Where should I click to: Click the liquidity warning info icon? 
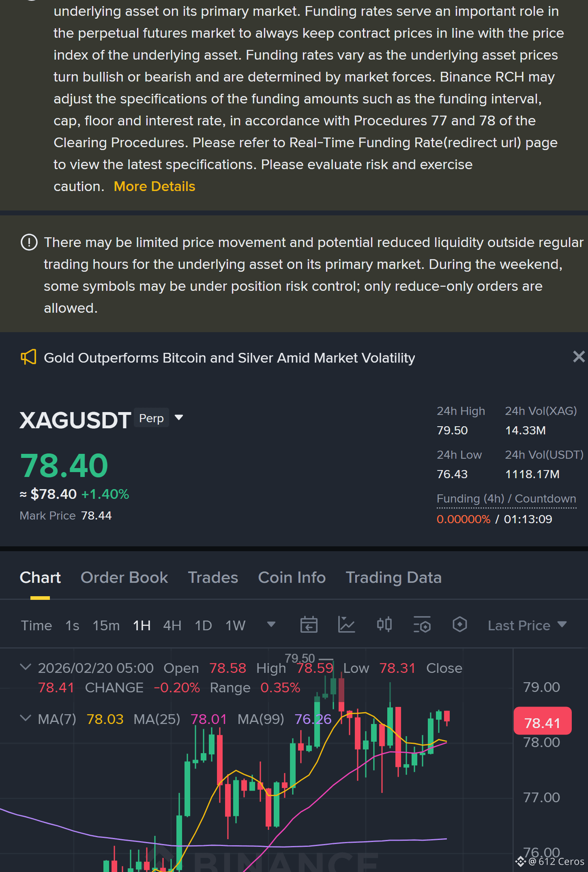click(x=29, y=243)
